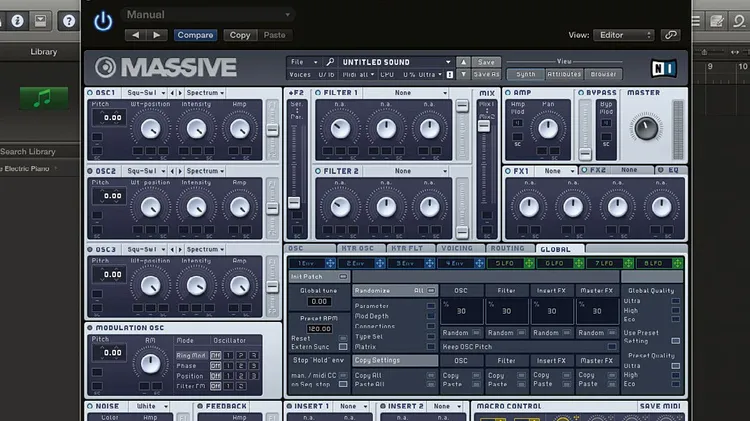Toggle Filter 2 on/off
Viewport: 750px width, 421px height.
[x=318, y=171]
